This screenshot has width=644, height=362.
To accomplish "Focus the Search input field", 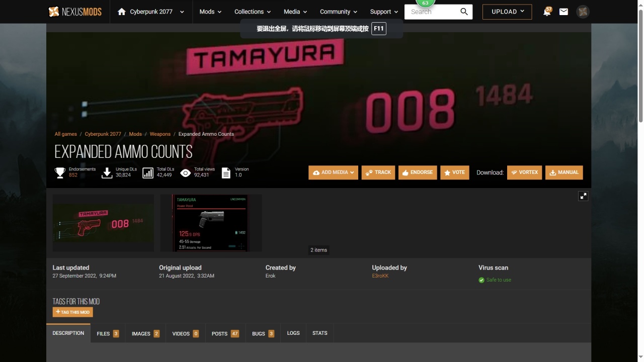I will coord(432,12).
